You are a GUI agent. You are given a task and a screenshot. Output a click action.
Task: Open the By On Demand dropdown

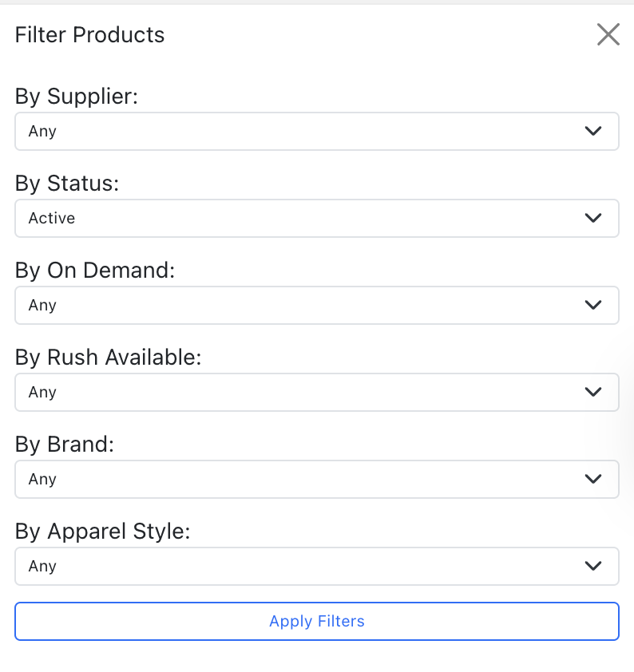pos(317,305)
